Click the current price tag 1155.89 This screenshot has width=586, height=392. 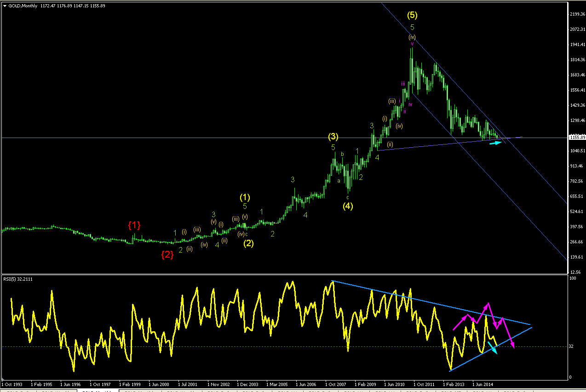(x=577, y=137)
